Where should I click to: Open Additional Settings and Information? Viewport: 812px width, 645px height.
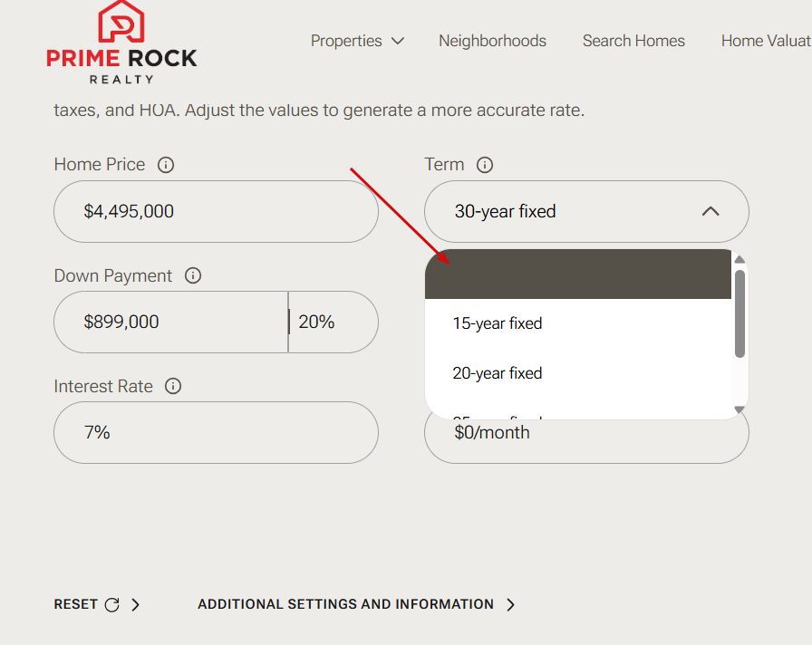tap(345, 604)
